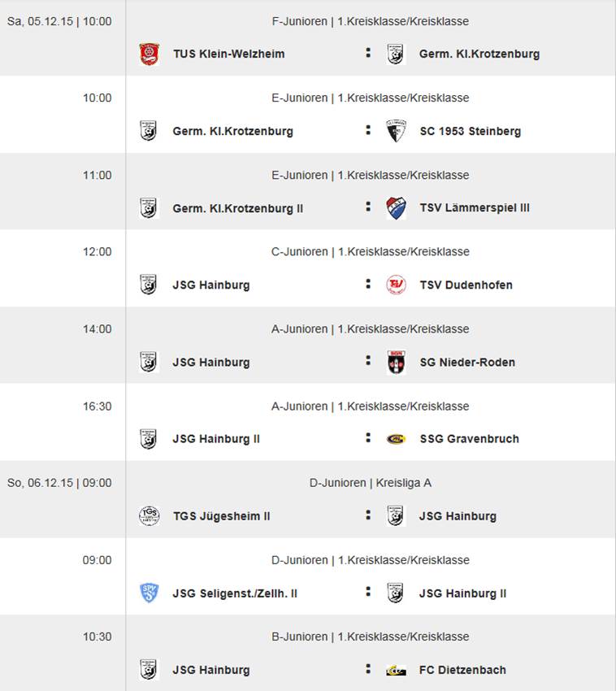Click the B-Junioren league heading
Screen dimensions: 616x691
coord(370,637)
